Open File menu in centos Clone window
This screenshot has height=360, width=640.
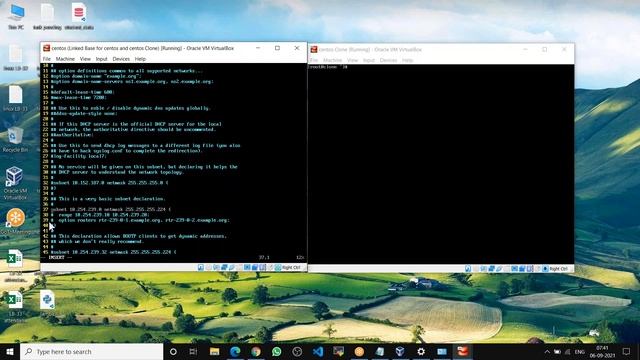point(314,60)
